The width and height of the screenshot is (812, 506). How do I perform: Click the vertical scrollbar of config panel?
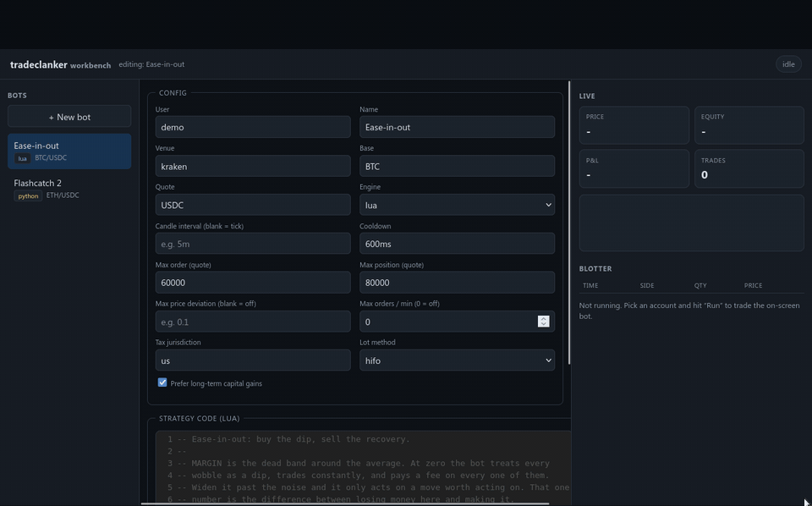[x=569, y=223]
